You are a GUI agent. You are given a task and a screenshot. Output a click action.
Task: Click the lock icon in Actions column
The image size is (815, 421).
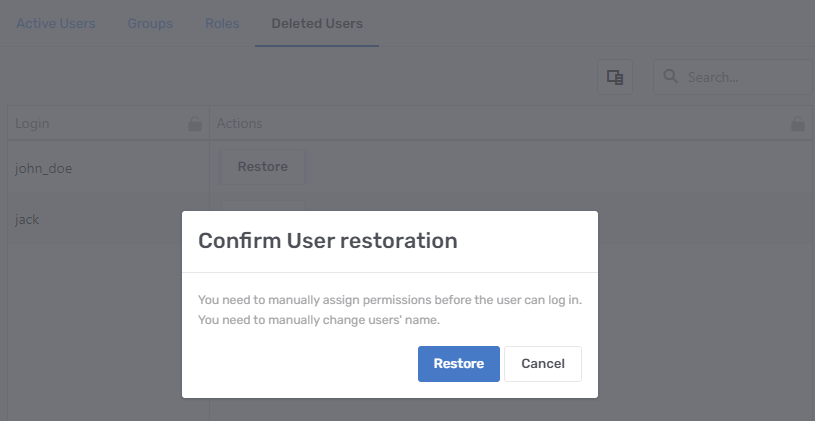[797, 124]
